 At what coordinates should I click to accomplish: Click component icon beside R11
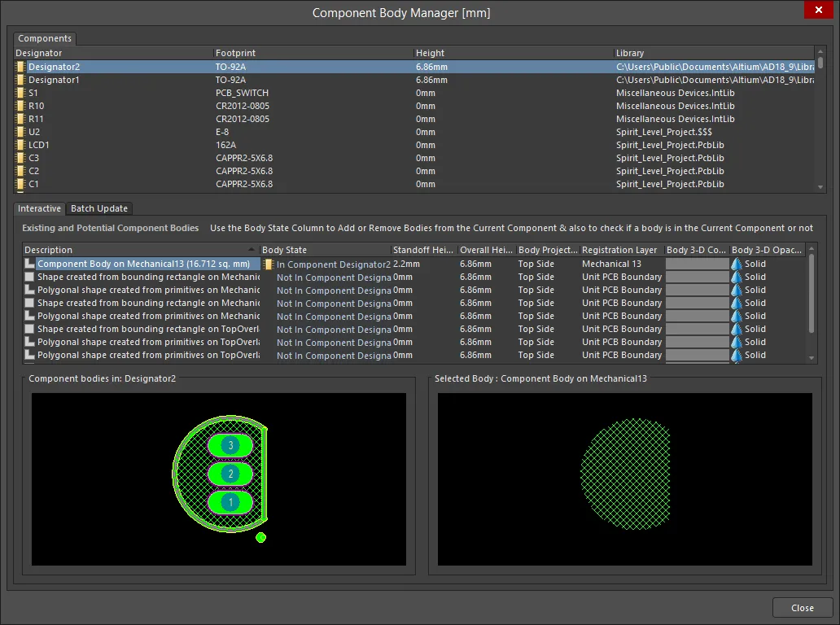coord(20,119)
